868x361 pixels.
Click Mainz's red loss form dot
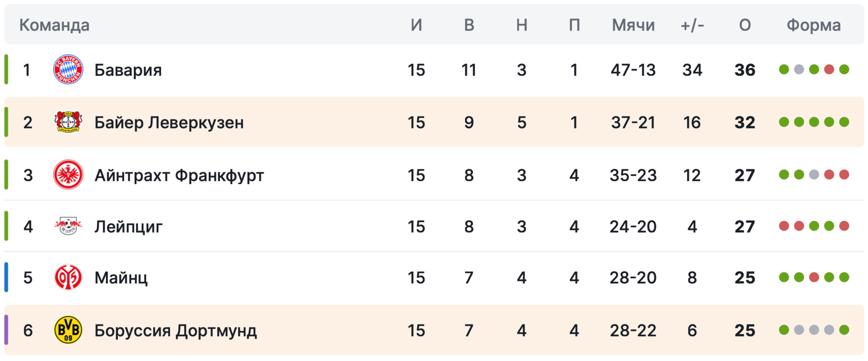click(x=814, y=277)
